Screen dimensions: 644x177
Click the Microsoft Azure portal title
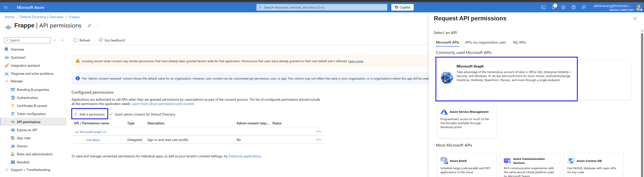(x=30, y=7)
